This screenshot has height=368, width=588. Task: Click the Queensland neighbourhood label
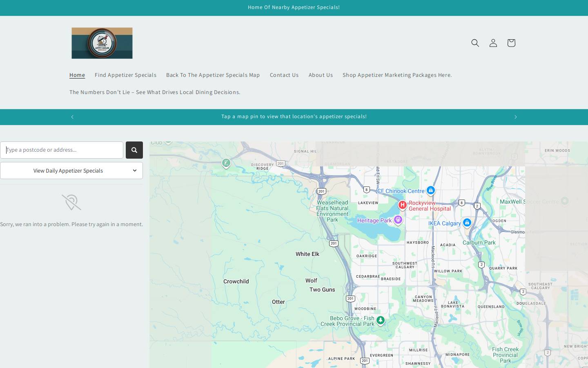pyautogui.click(x=491, y=307)
